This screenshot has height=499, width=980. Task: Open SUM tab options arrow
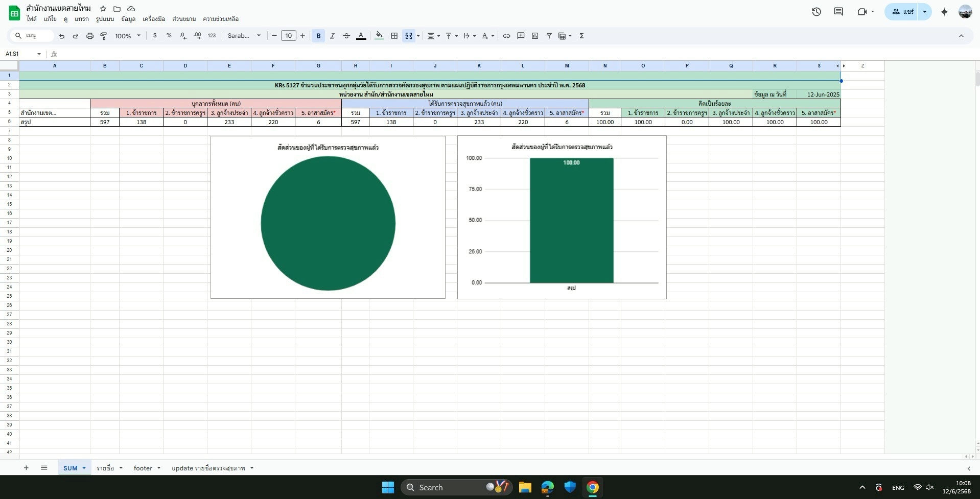[x=84, y=468]
